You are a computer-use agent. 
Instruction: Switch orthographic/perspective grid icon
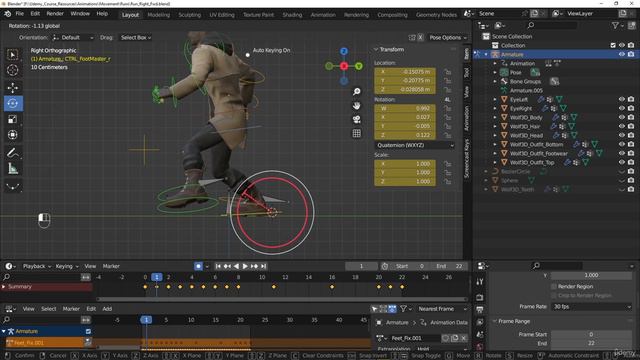click(356, 133)
